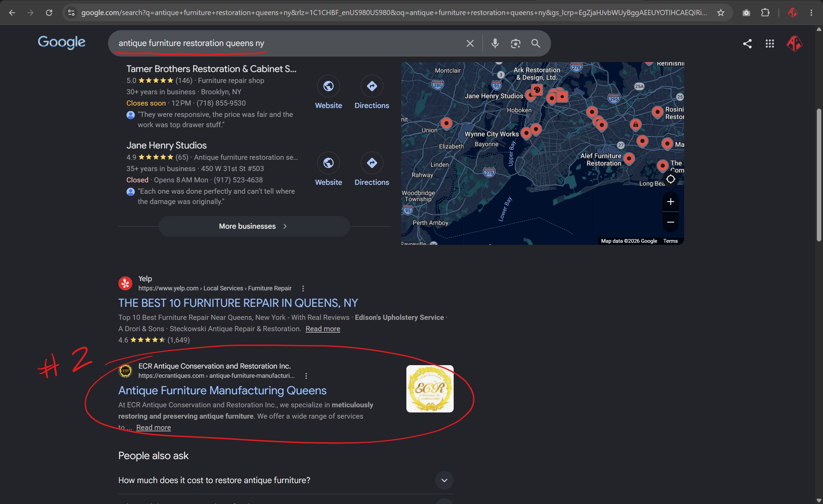Clear the search query with the X

470,44
